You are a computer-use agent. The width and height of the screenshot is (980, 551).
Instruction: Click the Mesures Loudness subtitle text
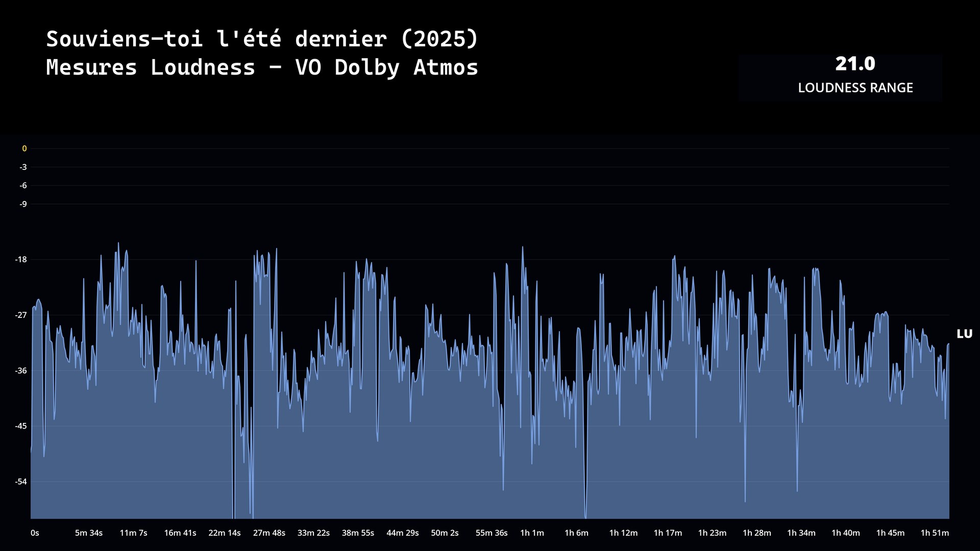tap(262, 68)
